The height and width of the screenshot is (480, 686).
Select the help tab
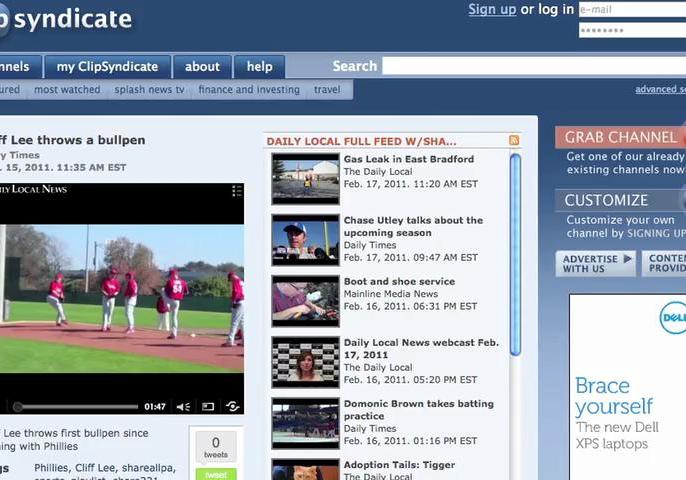click(259, 67)
